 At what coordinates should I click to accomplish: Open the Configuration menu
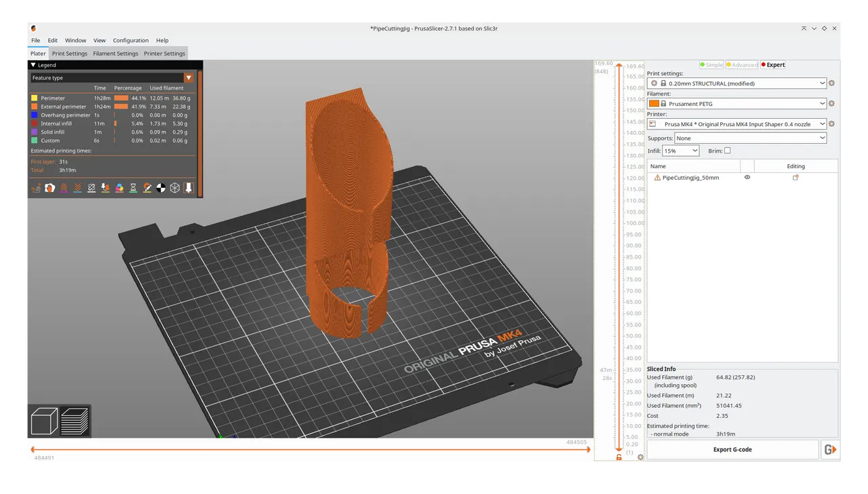pos(130,41)
